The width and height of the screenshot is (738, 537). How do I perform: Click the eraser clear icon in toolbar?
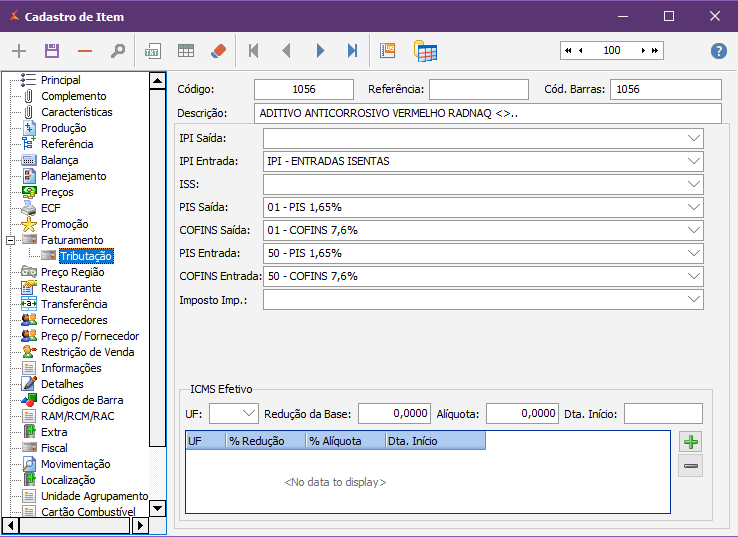coord(219,51)
